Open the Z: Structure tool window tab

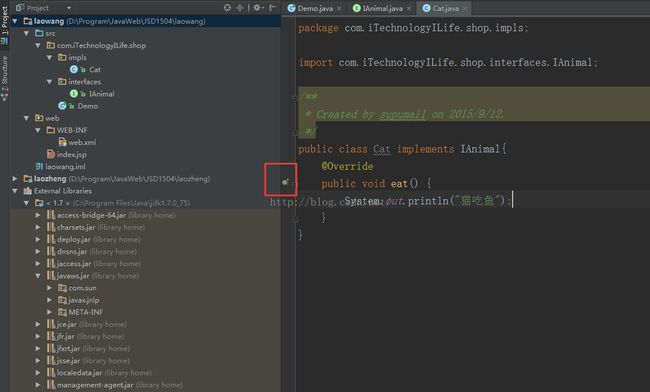5,78
